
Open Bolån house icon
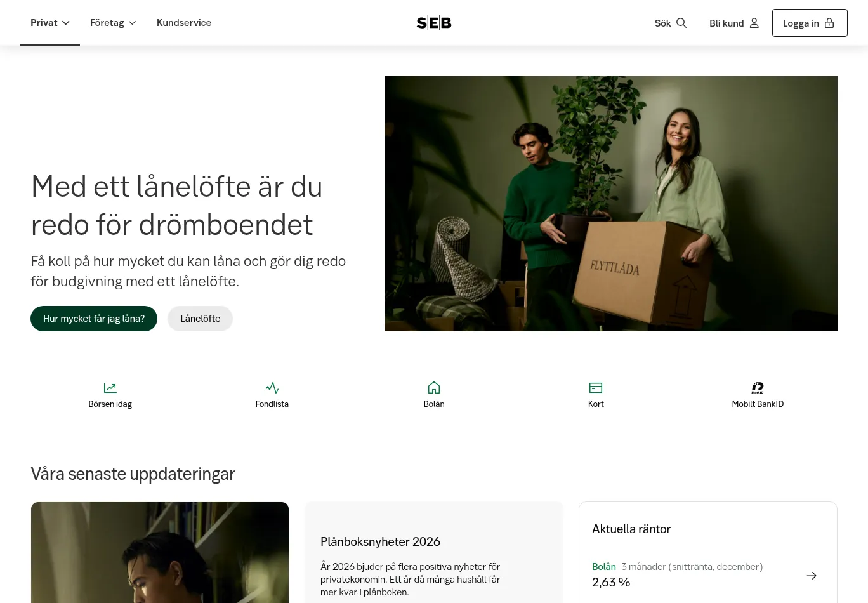point(434,388)
